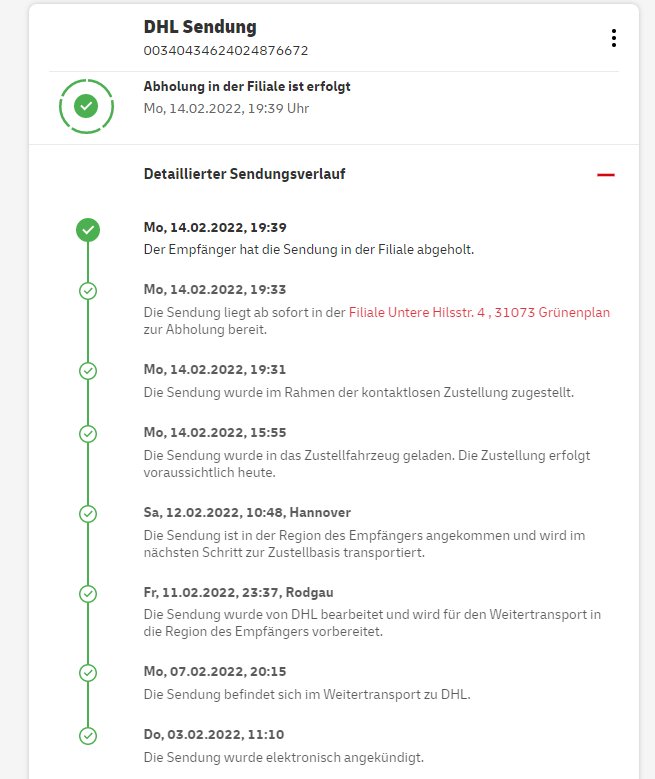655x779 pixels.
Task: Click tracking number 00340434624024876672
Action: (225, 50)
